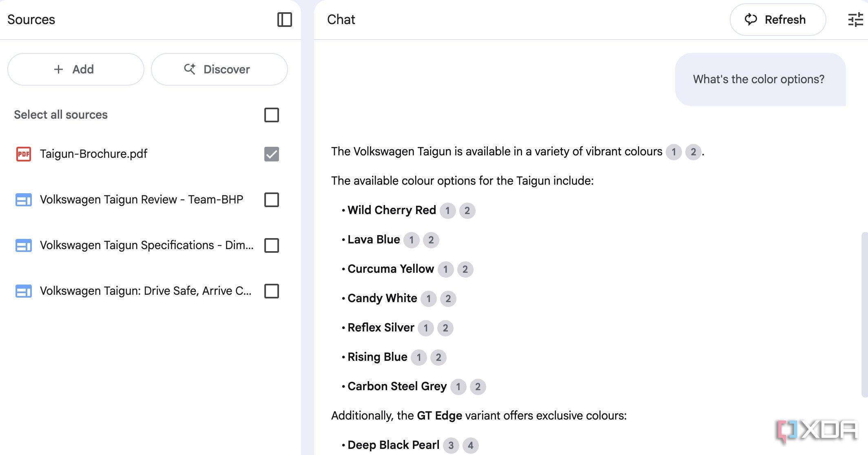This screenshot has width=868, height=455.
Task: Collapse the Sources panel using the sidebar icon
Action: pos(284,20)
